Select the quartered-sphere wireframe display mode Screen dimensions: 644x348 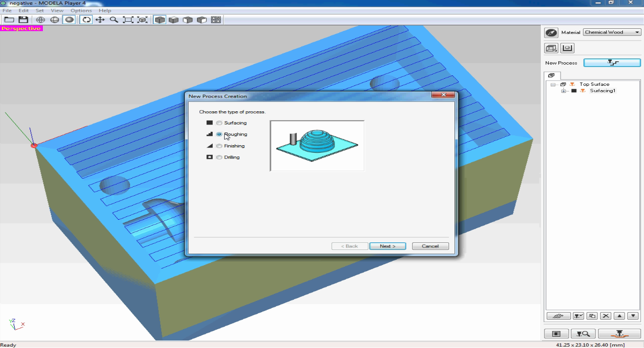click(x=55, y=20)
